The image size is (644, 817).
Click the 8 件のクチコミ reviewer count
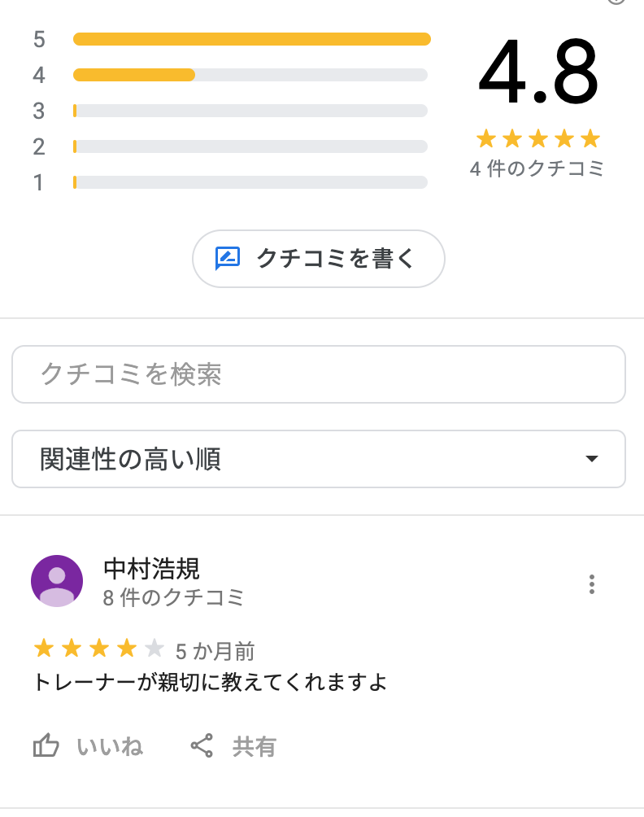(174, 598)
